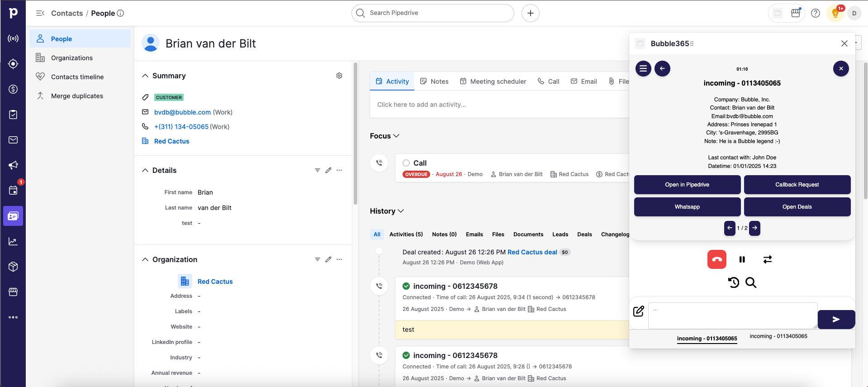Pause the active call in Bubble365
The image size is (868, 387).
[742, 259]
